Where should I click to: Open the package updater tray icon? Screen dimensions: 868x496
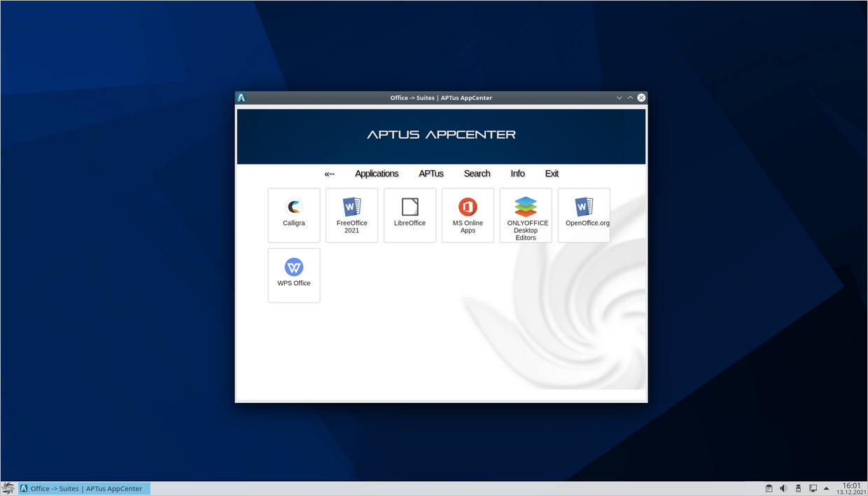tap(798, 488)
